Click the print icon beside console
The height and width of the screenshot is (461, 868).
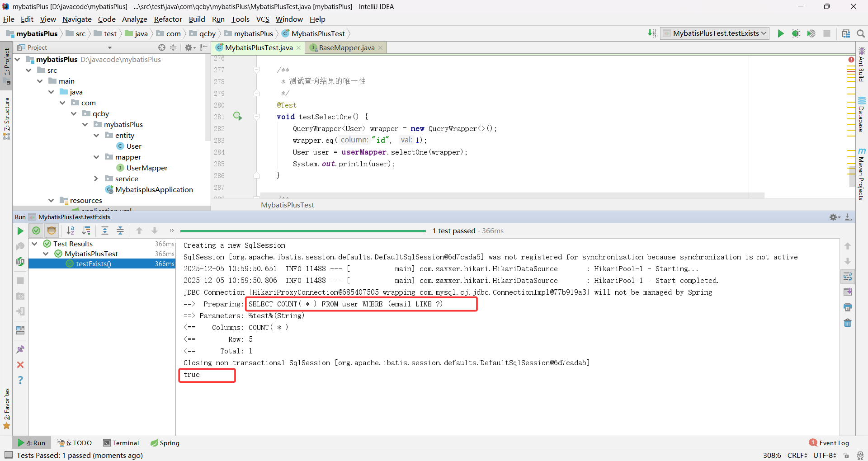848,307
